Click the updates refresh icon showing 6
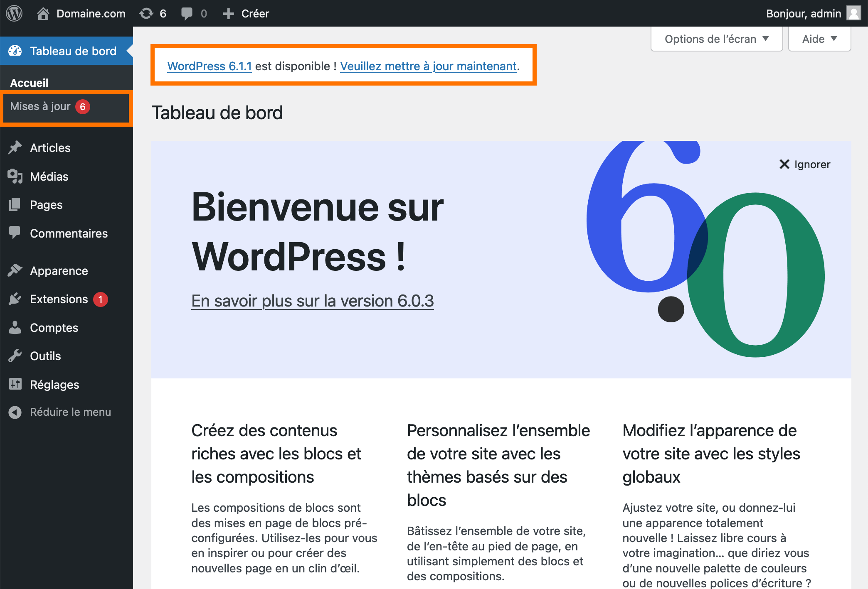Screen dimensions: 868x589 (146, 13)
